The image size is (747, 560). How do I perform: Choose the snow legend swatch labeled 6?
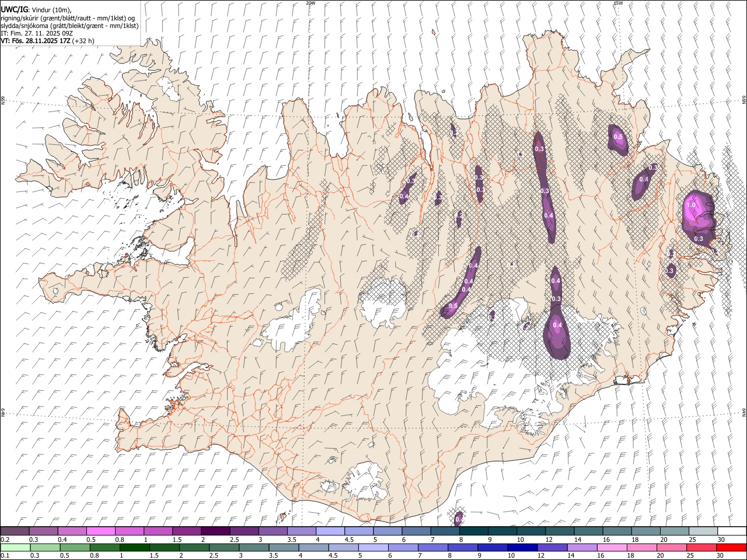[x=416, y=531]
